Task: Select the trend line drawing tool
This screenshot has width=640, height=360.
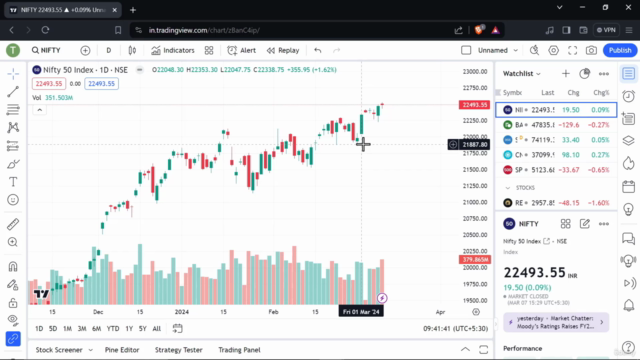Action: pos(13,92)
